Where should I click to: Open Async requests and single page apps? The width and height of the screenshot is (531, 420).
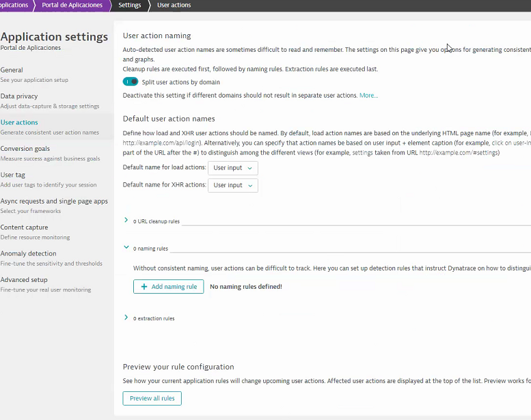[x=54, y=201]
